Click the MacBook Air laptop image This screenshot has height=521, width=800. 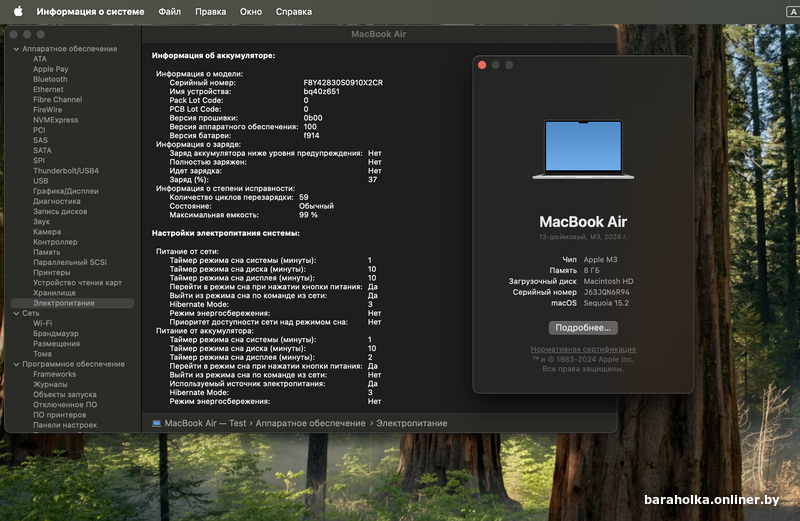(x=583, y=150)
